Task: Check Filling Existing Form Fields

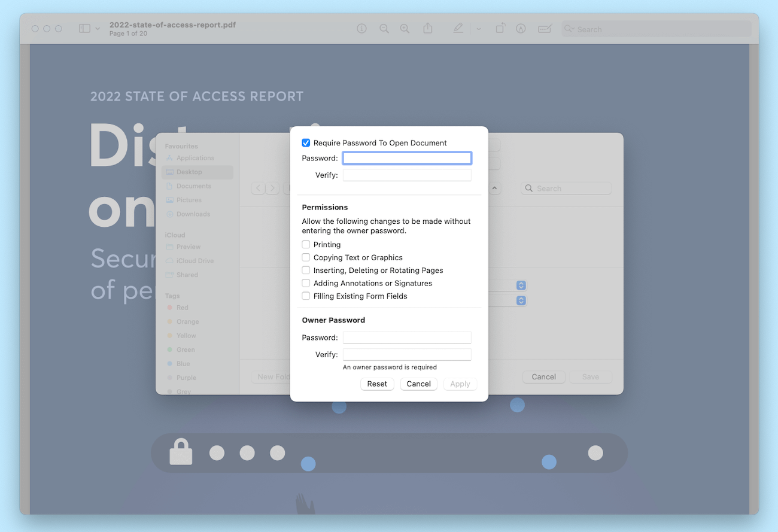Action: (306, 296)
